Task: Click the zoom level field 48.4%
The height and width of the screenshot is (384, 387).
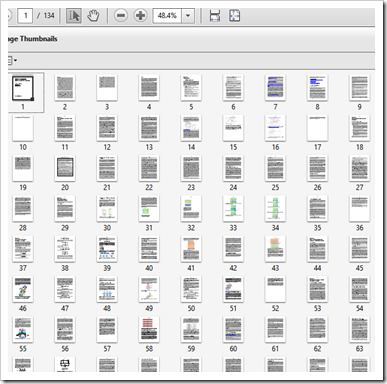Action: [167, 16]
